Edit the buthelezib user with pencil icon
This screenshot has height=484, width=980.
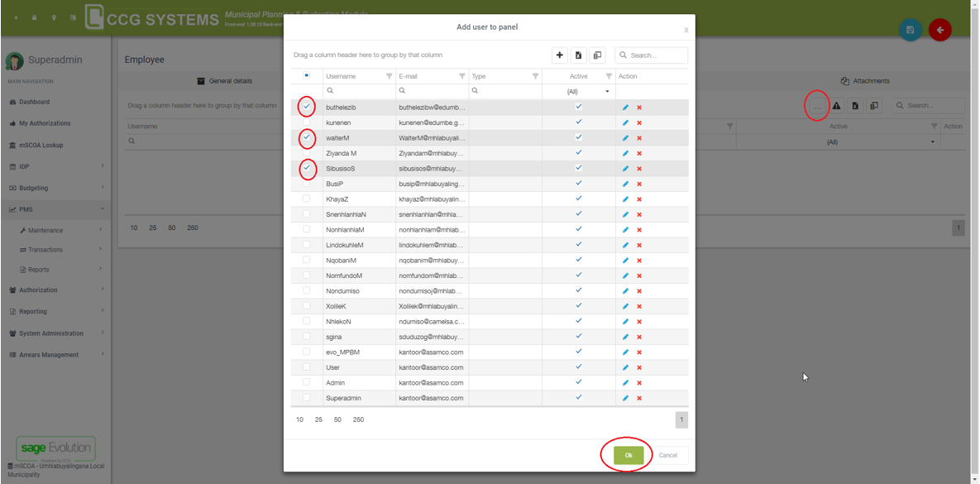(x=625, y=108)
